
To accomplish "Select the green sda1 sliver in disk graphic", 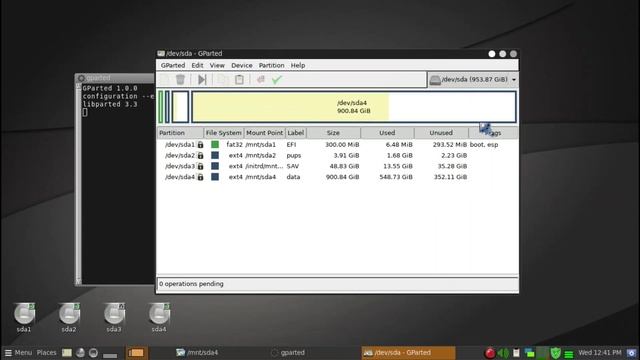I will (161, 107).
